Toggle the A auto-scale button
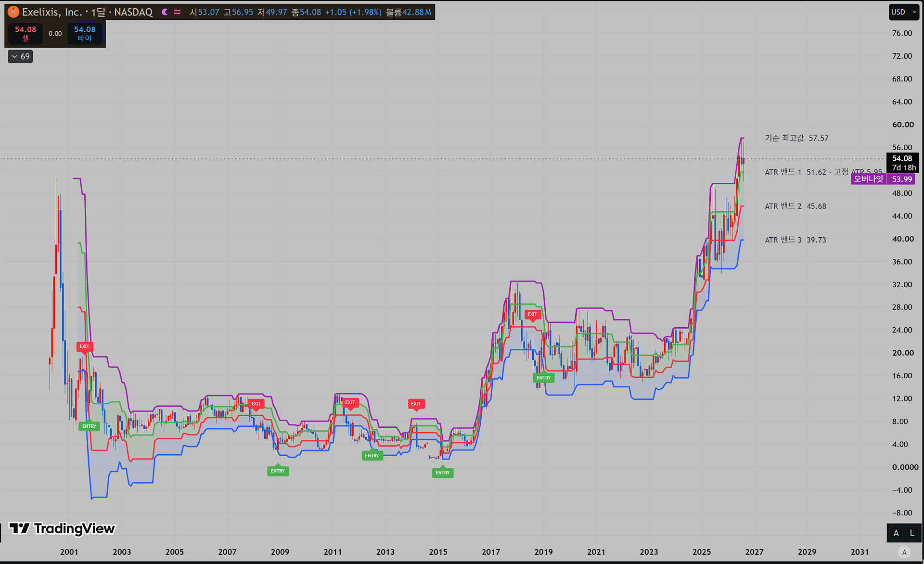 (x=896, y=533)
